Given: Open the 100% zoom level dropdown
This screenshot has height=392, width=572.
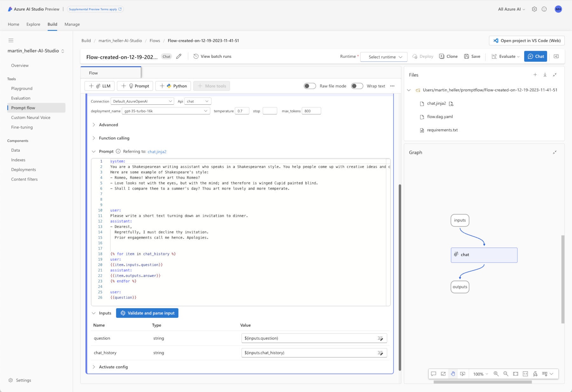Looking at the screenshot, I should [480, 374].
